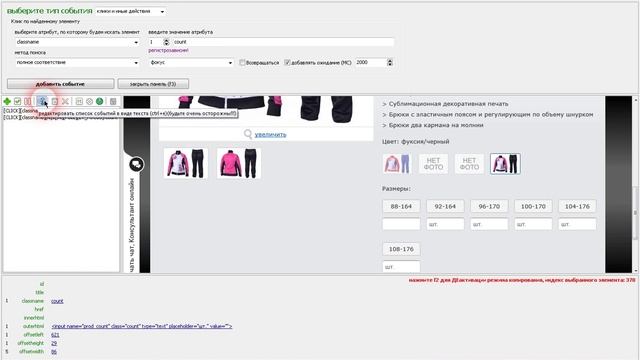Click the quantity field under 104-176
The height and width of the screenshot is (360, 640).
pyautogui.click(x=577, y=224)
